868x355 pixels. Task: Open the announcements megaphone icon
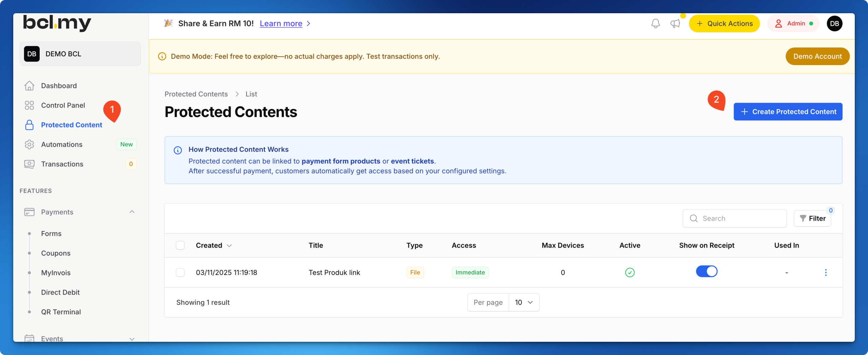click(x=675, y=23)
